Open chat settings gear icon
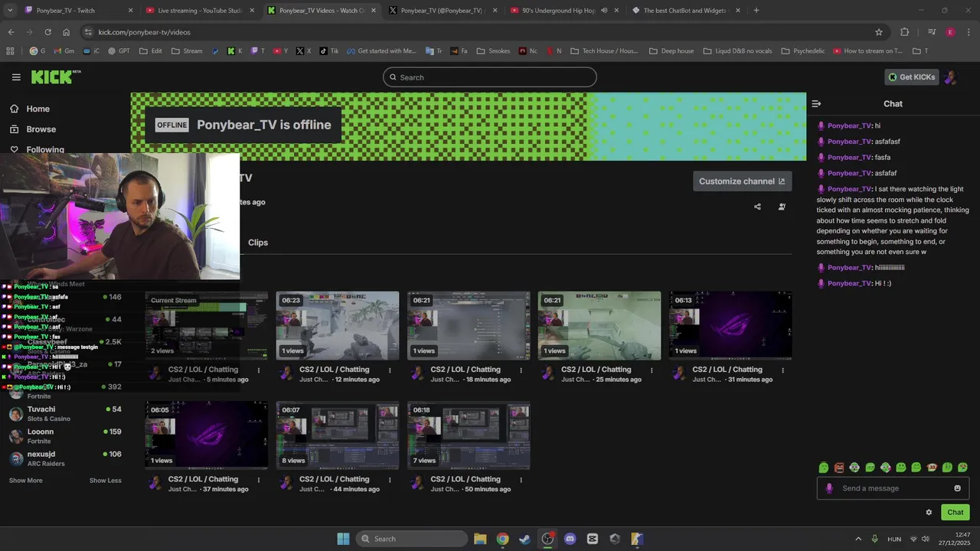Screen dimensions: 980x551 [x=929, y=513]
